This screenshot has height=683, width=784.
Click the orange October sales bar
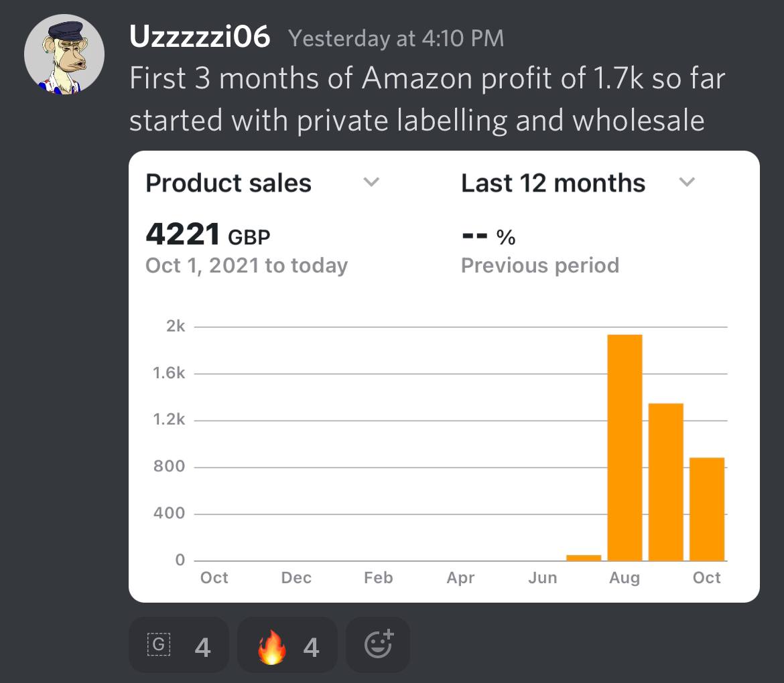pyautogui.click(x=706, y=509)
